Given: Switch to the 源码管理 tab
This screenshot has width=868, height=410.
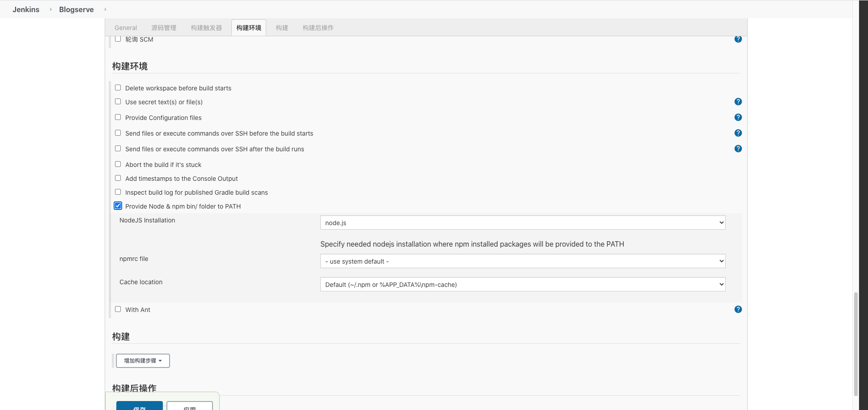Looking at the screenshot, I should click(x=164, y=27).
